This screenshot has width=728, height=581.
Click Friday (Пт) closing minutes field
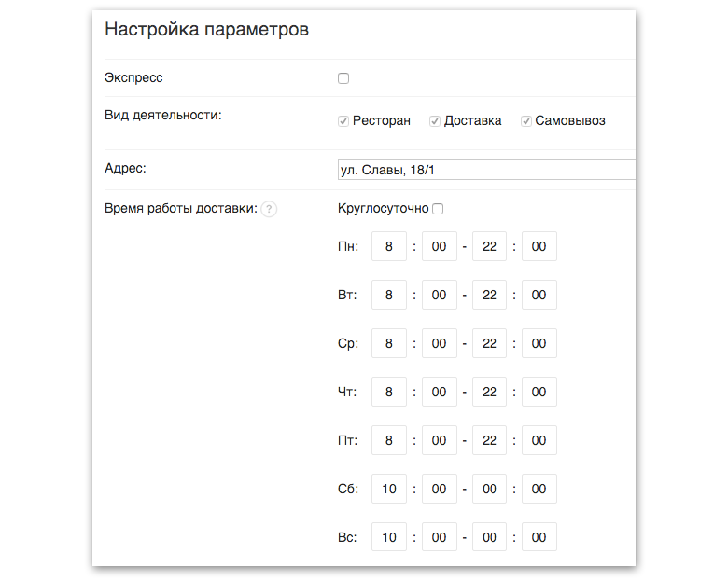pyautogui.click(x=539, y=440)
